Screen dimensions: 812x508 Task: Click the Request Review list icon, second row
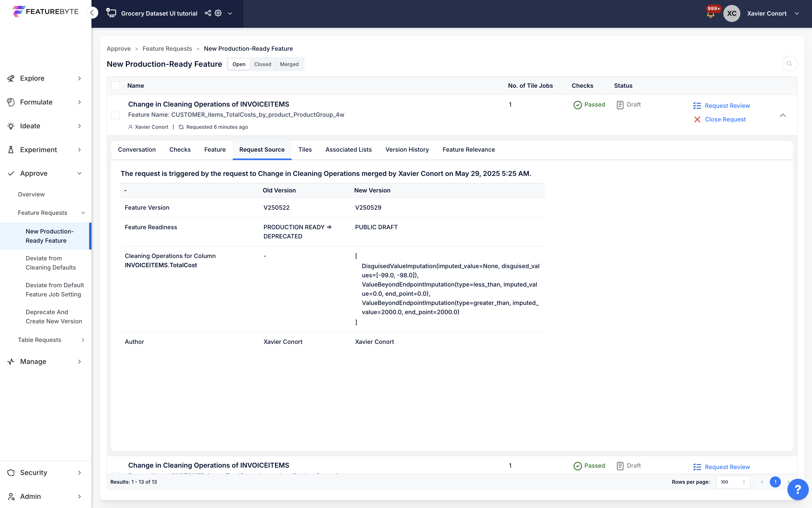(x=697, y=467)
